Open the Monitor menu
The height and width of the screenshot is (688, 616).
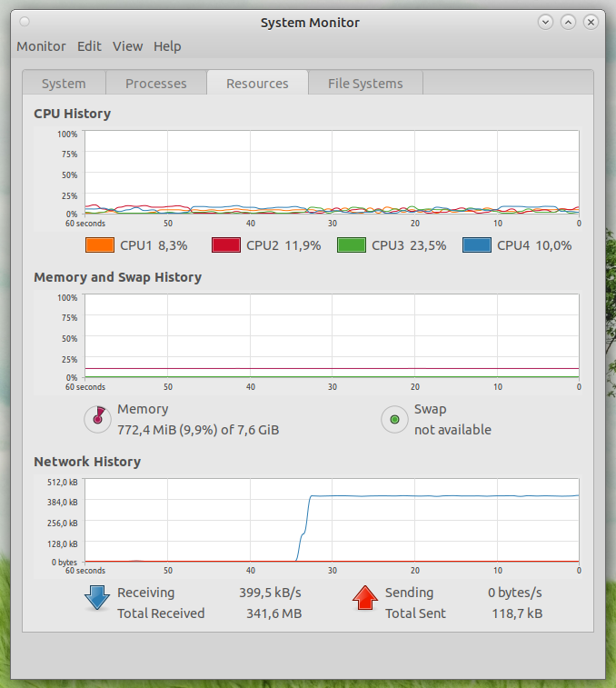tap(41, 46)
